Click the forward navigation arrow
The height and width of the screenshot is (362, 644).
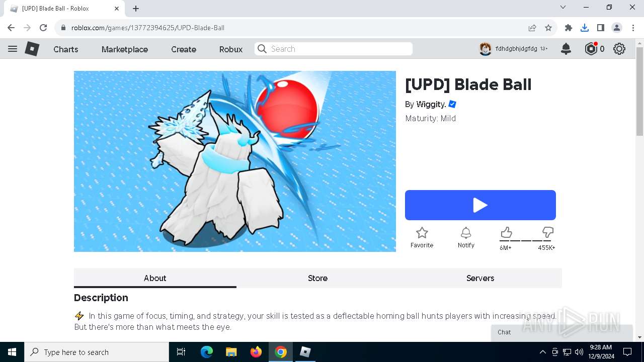(27, 28)
